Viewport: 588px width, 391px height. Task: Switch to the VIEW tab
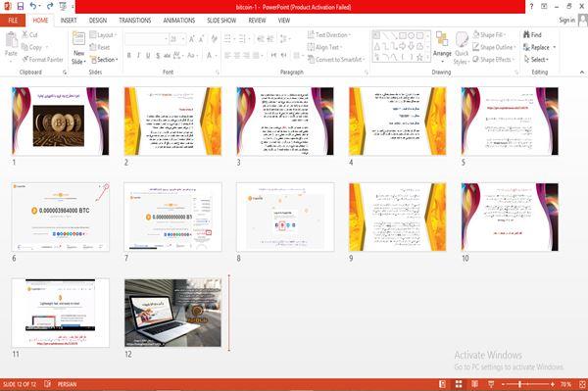[x=284, y=21]
